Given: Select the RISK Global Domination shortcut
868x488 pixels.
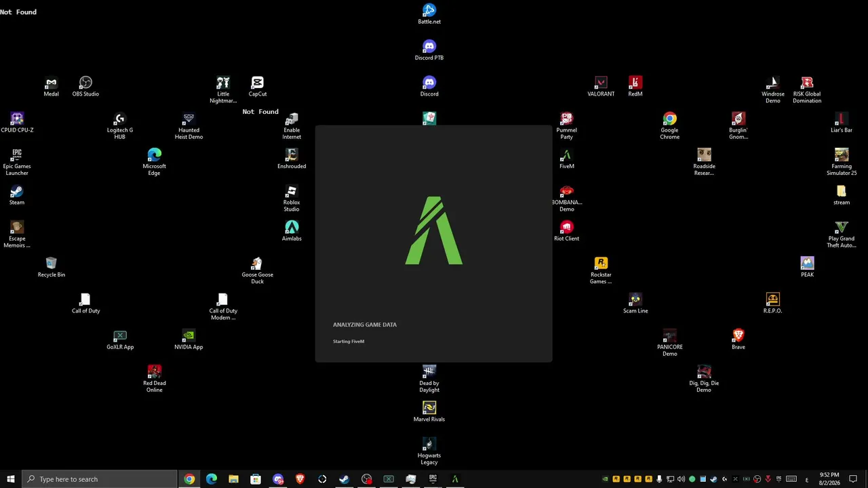Looking at the screenshot, I should [x=807, y=89].
